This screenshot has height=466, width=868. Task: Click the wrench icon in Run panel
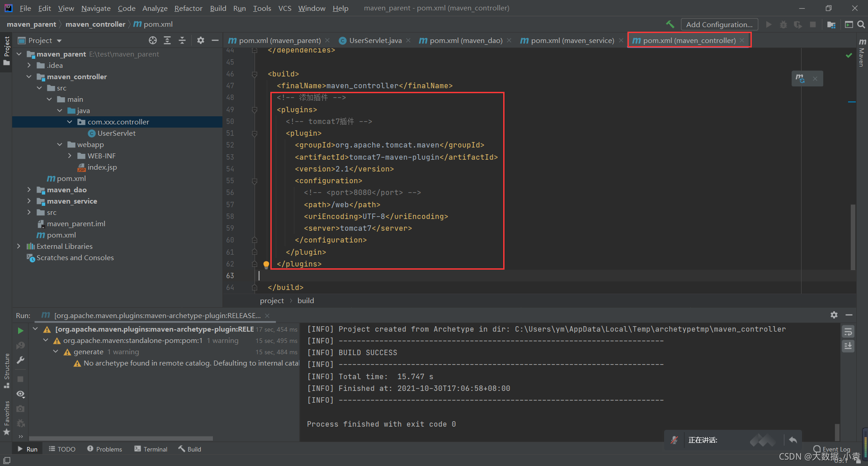pyautogui.click(x=20, y=360)
